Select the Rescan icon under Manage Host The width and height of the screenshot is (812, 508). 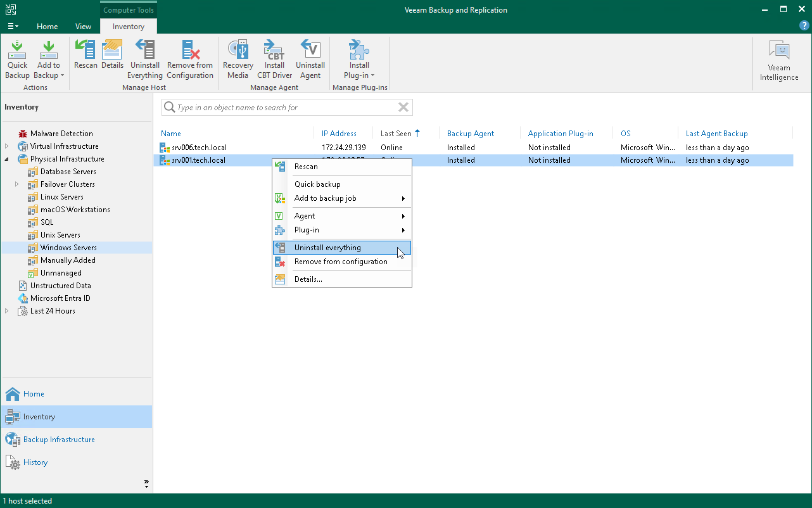(x=85, y=57)
